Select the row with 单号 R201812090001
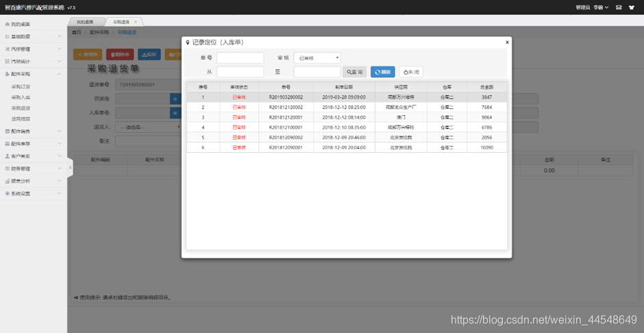The width and height of the screenshot is (644, 333). point(347,147)
